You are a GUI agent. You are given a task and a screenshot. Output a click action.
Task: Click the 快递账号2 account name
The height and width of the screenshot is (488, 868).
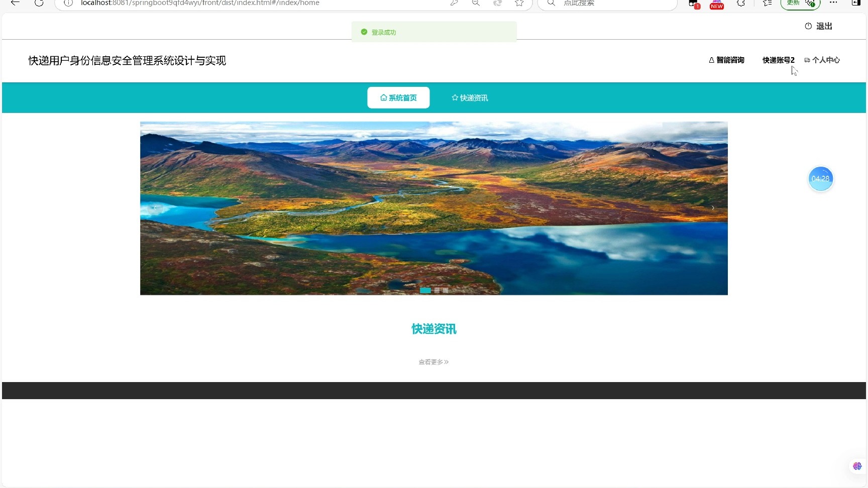[778, 60]
